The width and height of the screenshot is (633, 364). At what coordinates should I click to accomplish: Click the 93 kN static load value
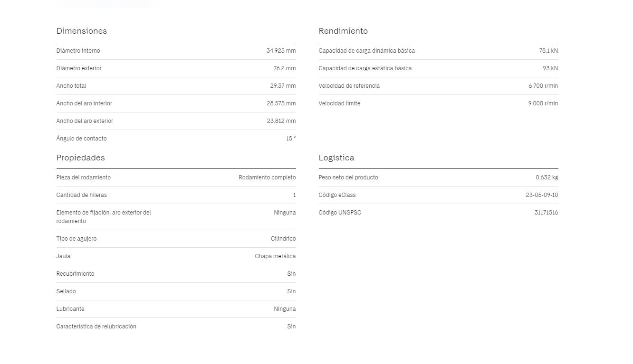550,68
